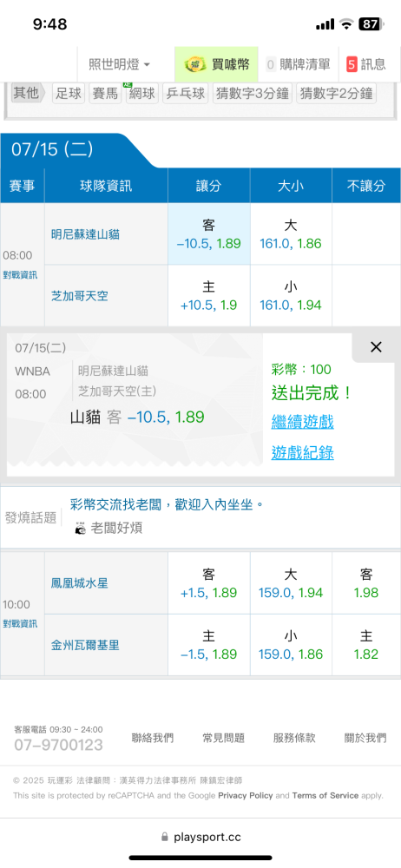
Task: Pick 主 1.82 moneyline for 金州瓦爾基里
Action: point(366,645)
